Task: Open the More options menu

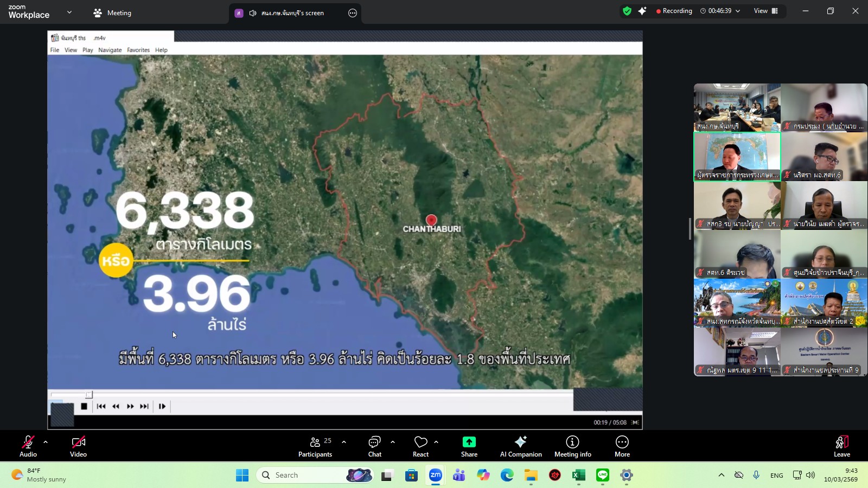Action: tap(622, 446)
